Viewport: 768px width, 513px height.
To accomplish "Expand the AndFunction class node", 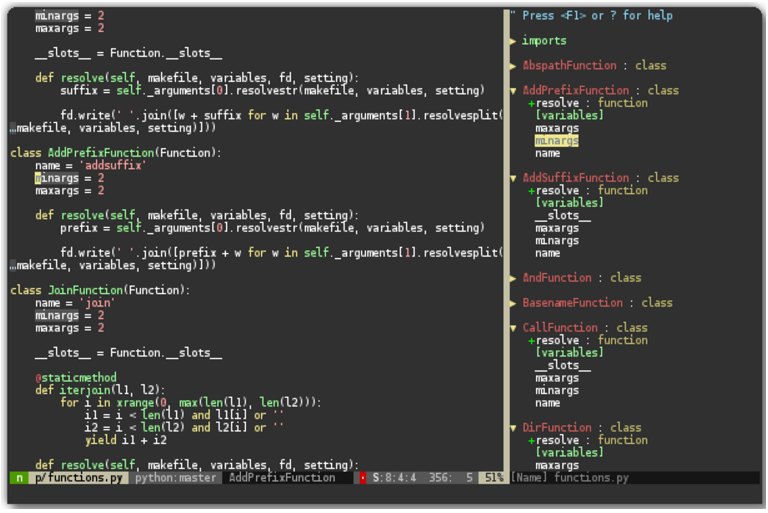I will pyautogui.click(x=513, y=278).
